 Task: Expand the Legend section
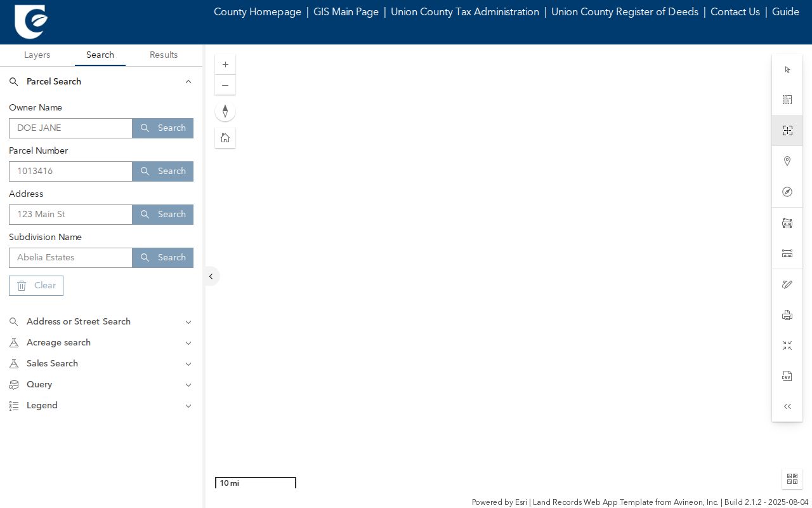point(101,406)
